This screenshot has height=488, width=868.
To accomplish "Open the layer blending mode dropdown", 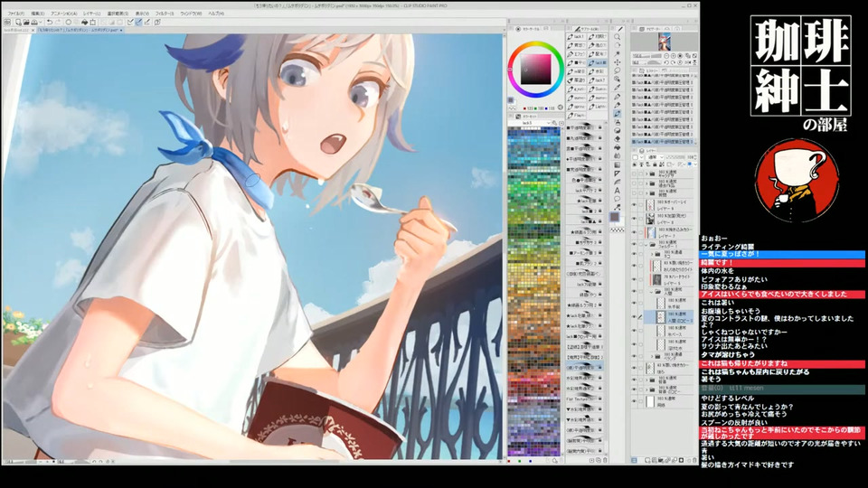I will pyautogui.click(x=656, y=155).
